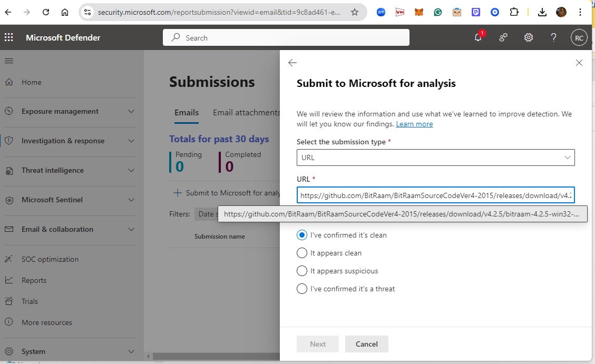Select "It appears suspicious" option
The image size is (595, 364).
[301, 271]
